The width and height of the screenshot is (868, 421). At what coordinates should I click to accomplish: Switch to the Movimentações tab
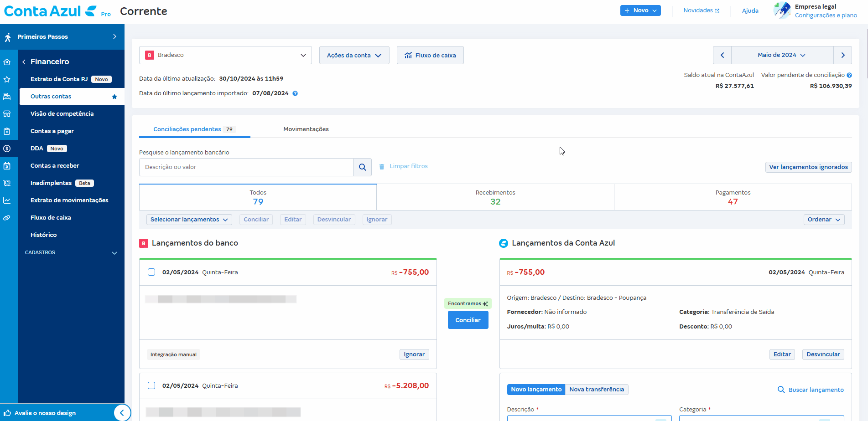(306, 129)
